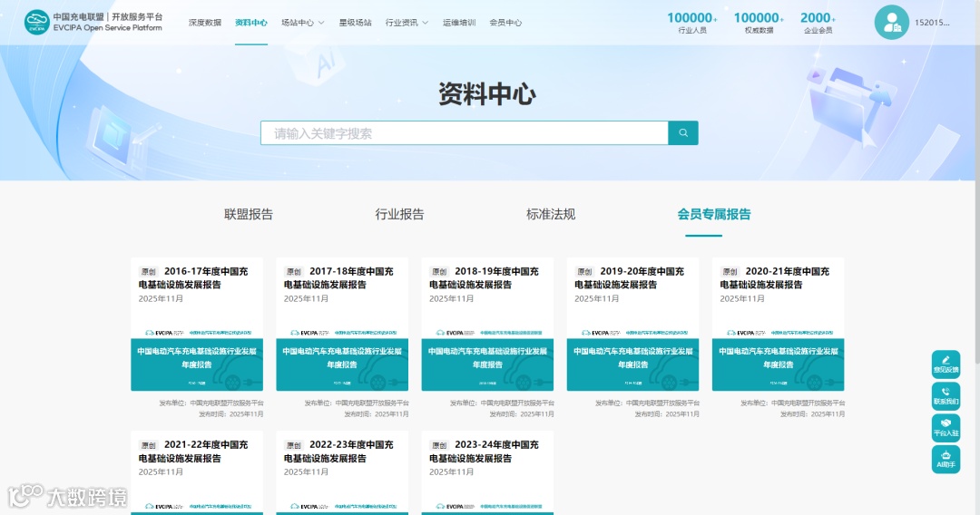Click the 原创 tag on 2020-21 report
The height and width of the screenshot is (515, 980).
point(730,271)
